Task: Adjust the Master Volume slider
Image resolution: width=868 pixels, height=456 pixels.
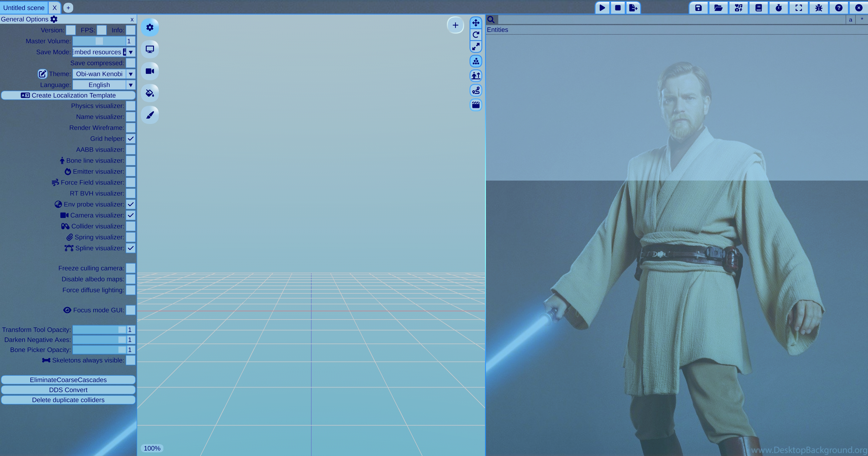Action: [99, 41]
